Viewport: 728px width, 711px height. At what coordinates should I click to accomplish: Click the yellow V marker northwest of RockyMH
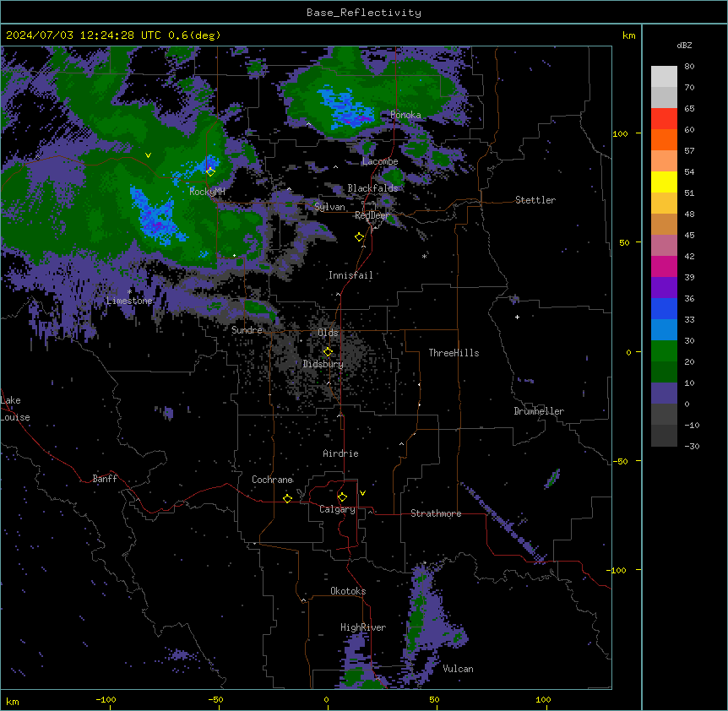click(148, 155)
